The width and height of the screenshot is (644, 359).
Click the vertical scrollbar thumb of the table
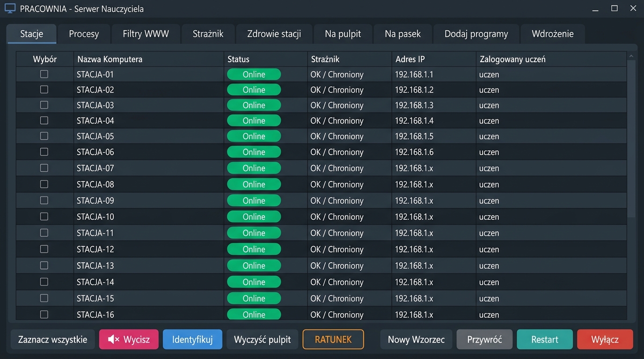[631, 139]
